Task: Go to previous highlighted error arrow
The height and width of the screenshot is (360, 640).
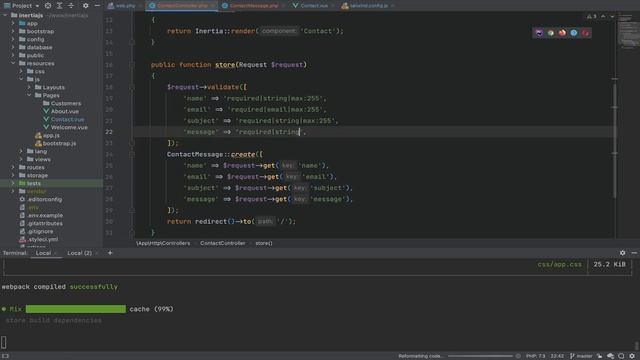Action: coord(603,16)
